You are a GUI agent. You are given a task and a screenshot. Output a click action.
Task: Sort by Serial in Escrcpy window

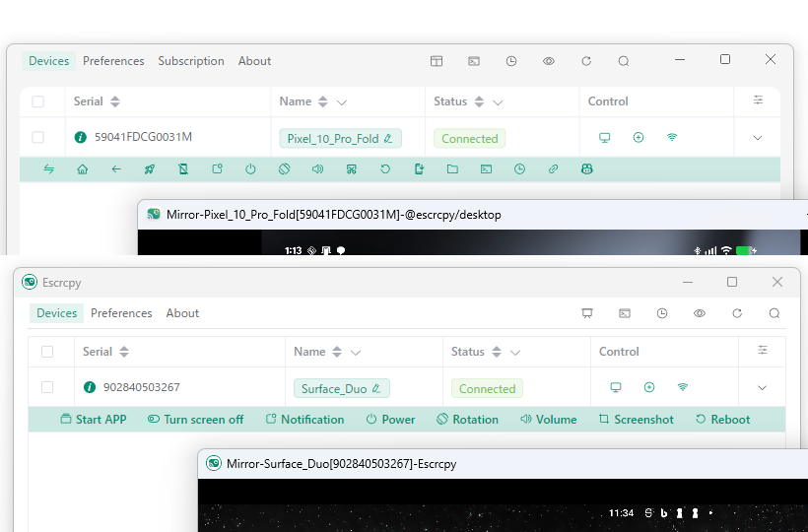(x=124, y=352)
